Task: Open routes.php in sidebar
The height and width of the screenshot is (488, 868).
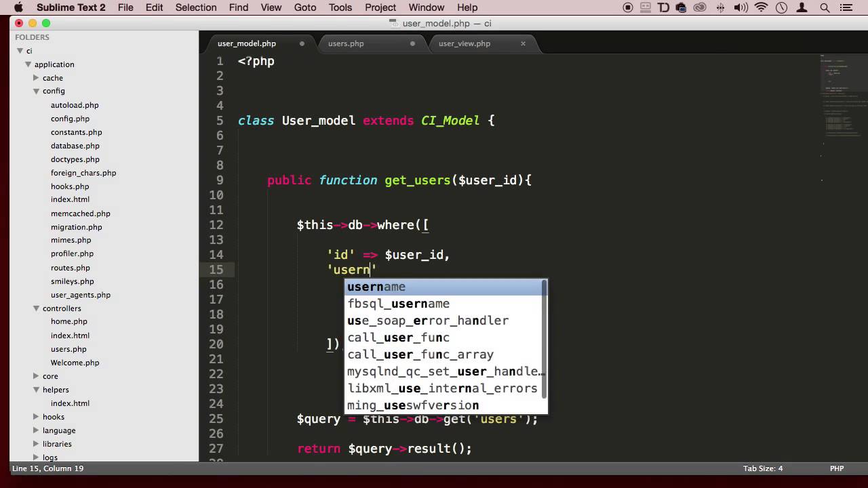Action: click(70, 268)
